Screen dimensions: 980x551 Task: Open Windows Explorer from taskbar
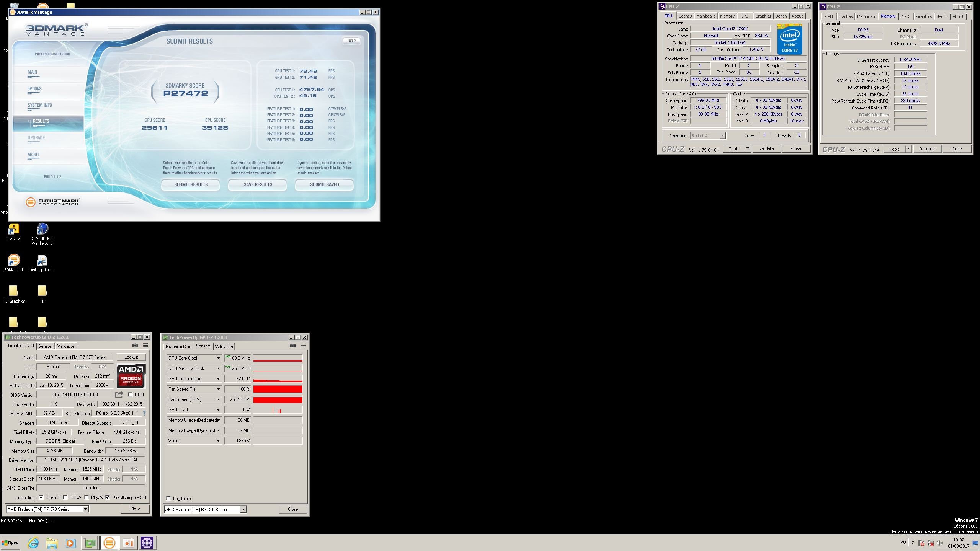pyautogui.click(x=52, y=543)
